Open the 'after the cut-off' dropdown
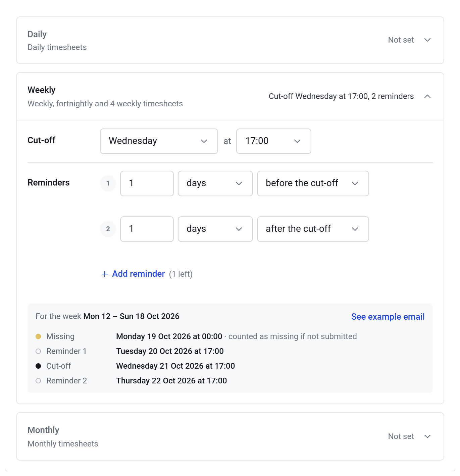 (x=313, y=229)
